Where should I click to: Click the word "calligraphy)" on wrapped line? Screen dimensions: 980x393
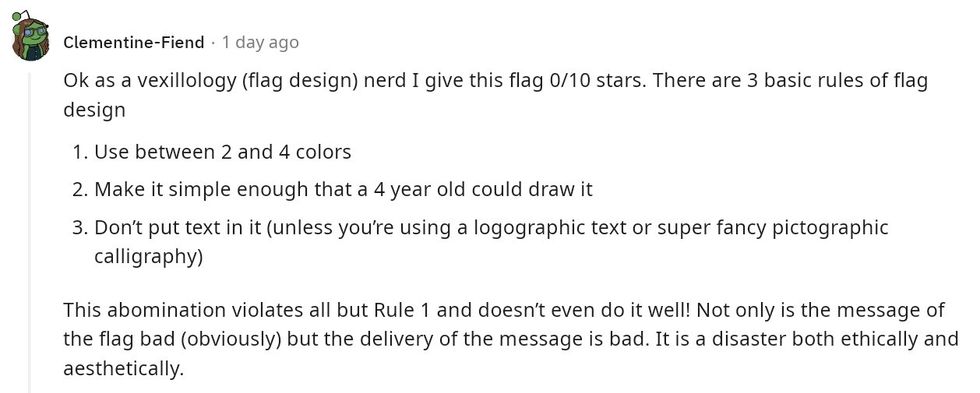coord(148,256)
